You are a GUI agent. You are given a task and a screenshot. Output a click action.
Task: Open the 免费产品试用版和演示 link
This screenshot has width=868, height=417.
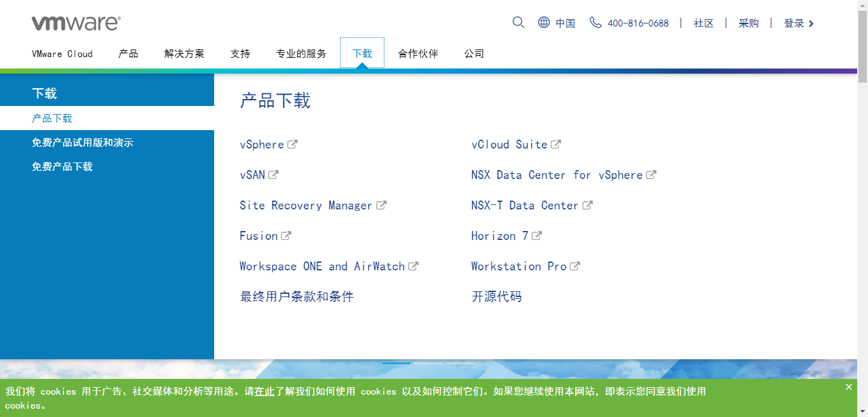pyautogui.click(x=83, y=142)
